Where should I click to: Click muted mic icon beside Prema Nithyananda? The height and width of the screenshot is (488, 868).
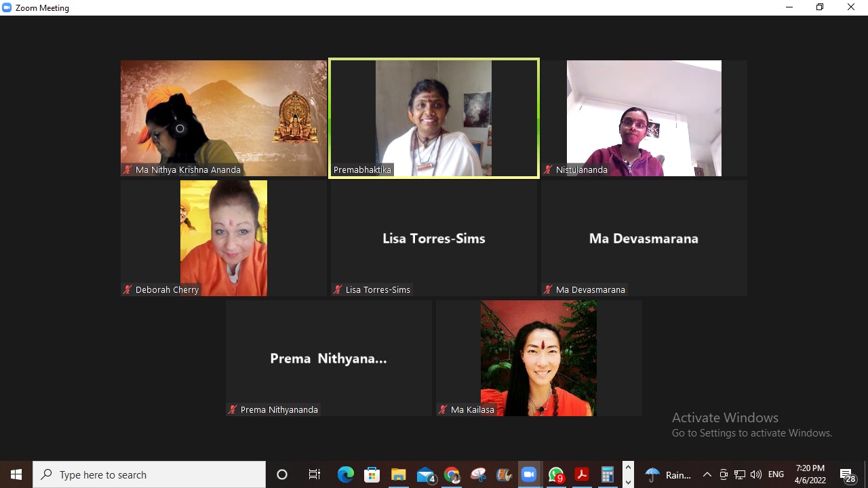[233, 410]
